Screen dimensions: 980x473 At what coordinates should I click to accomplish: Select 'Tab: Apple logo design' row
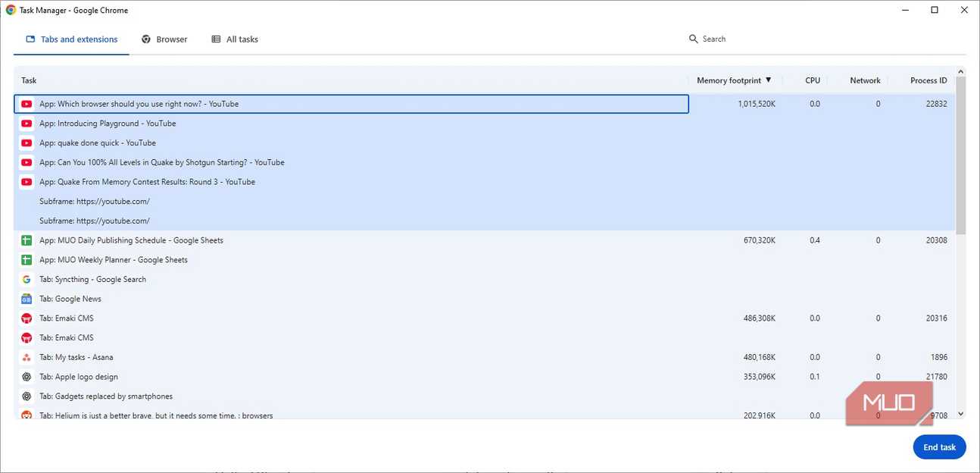click(x=485, y=377)
